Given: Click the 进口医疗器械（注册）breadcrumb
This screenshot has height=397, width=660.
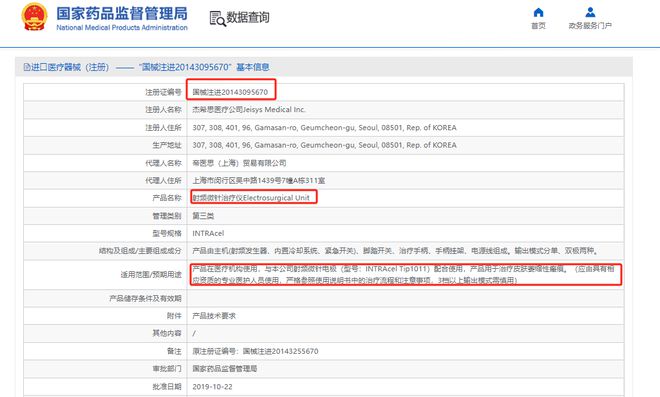Looking at the screenshot, I should (70, 67).
